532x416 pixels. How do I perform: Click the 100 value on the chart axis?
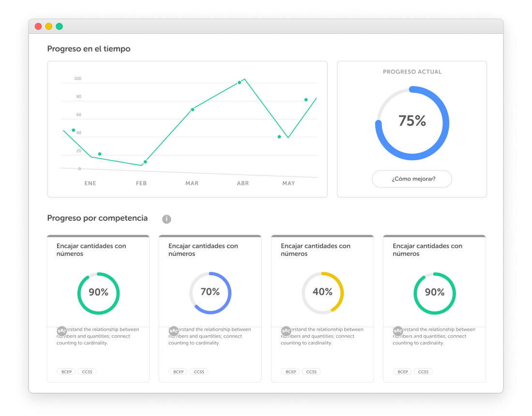coord(78,78)
